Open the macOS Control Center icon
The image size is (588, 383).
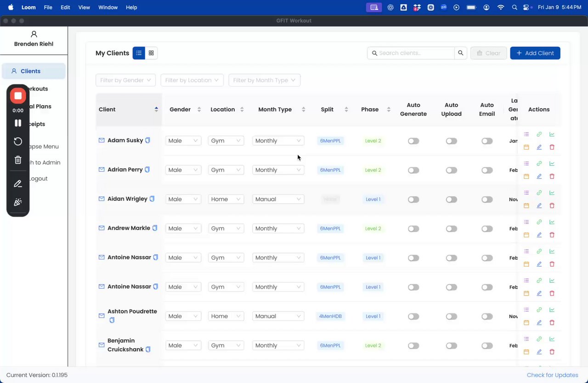click(527, 7)
